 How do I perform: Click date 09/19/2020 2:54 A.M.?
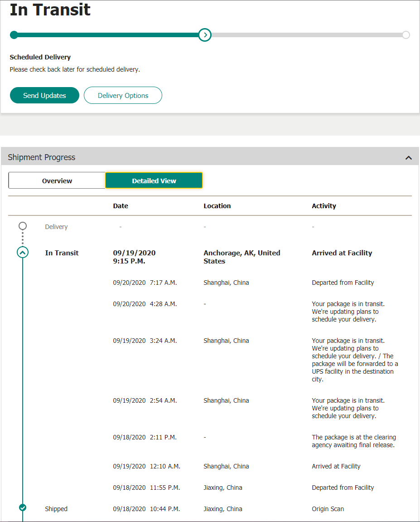coord(145,400)
